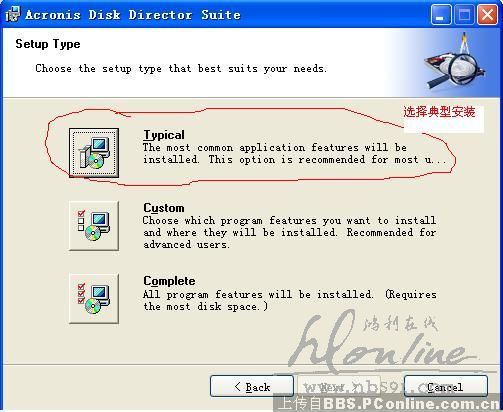Click the magnifying glass disk graphic in header
Viewport: 503px width, 412px height.
(x=455, y=63)
